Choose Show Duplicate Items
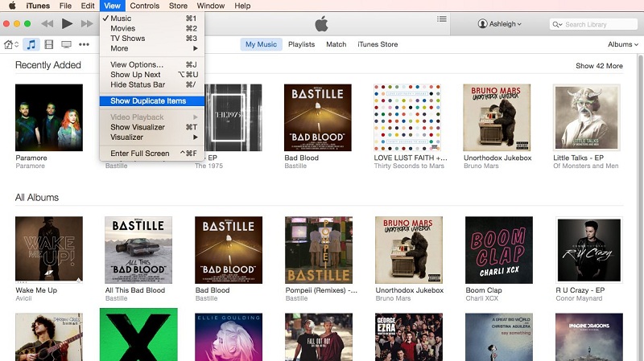 tap(152, 101)
